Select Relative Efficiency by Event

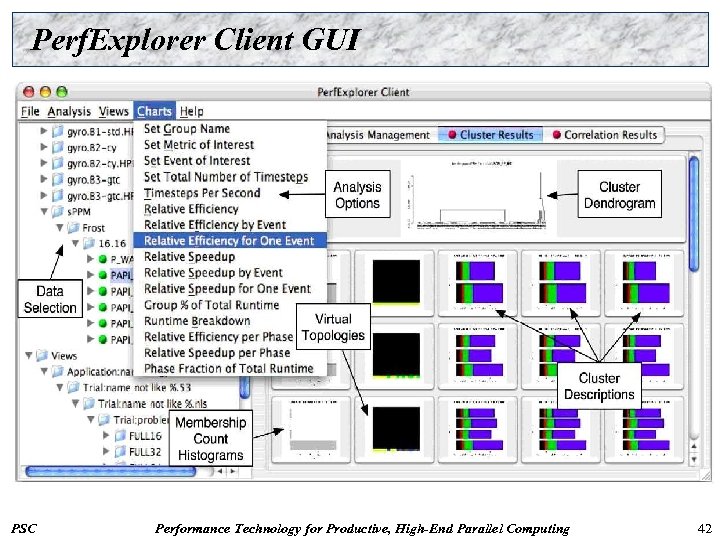230,225
